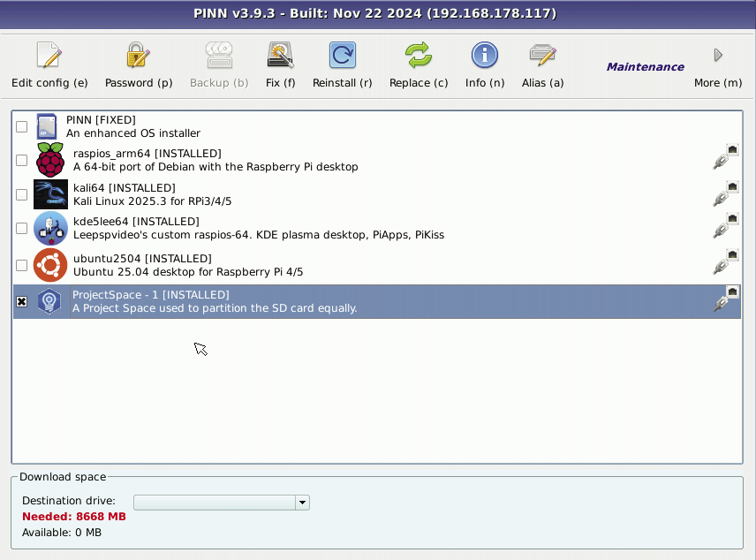This screenshot has width=756, height=560.
Task: Click the network install icon on kali64 row
Action: (726, 194)
